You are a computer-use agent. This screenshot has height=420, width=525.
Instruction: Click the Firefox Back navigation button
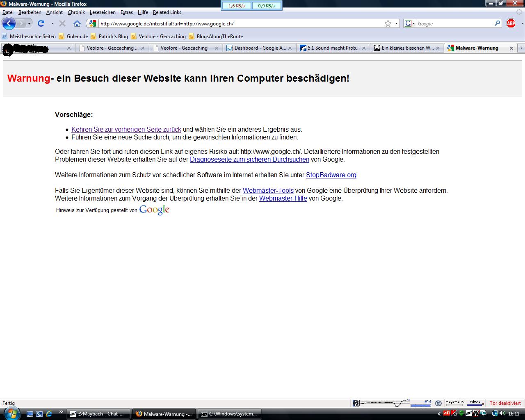point(9,23)
